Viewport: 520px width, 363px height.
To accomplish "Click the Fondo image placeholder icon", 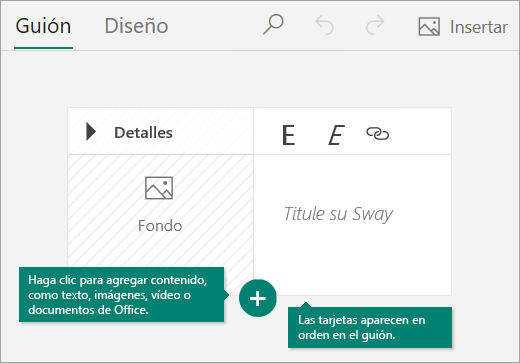I will point(159,188).
